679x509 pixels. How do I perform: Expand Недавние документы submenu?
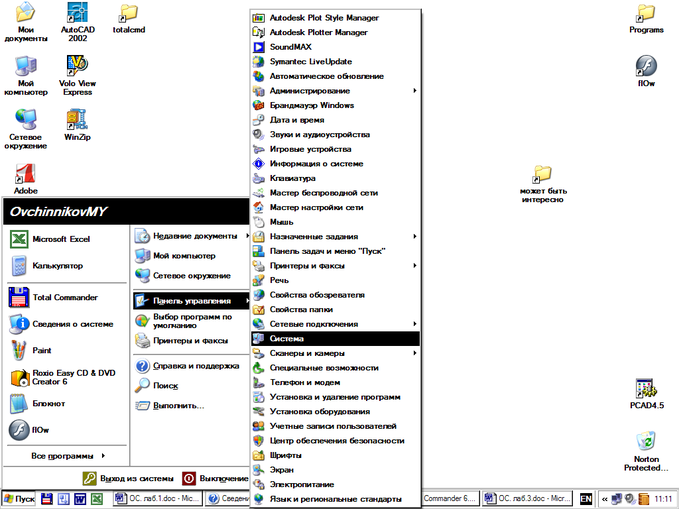point(191,236)
